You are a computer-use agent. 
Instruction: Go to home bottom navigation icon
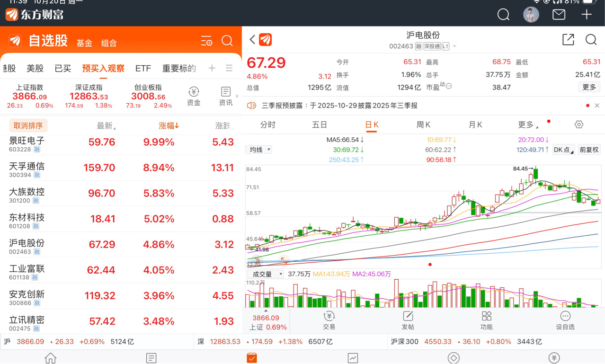click(x=51, y=358)
